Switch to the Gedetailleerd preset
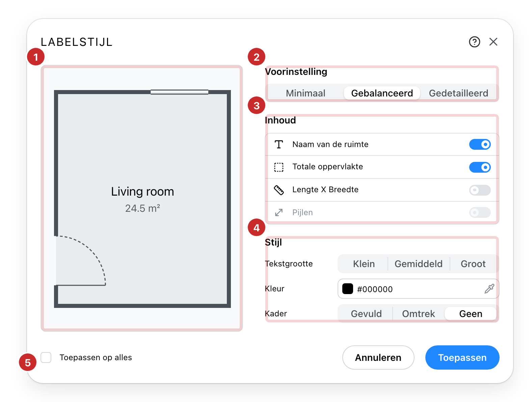Screen dimensions: 532x402 (458, 93)
